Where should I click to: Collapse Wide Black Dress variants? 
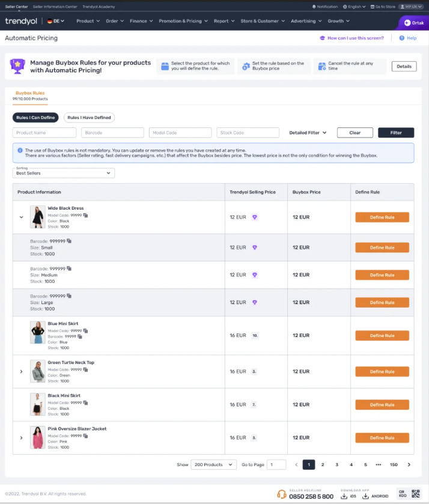pyautogui.click(x=21, y=217)
